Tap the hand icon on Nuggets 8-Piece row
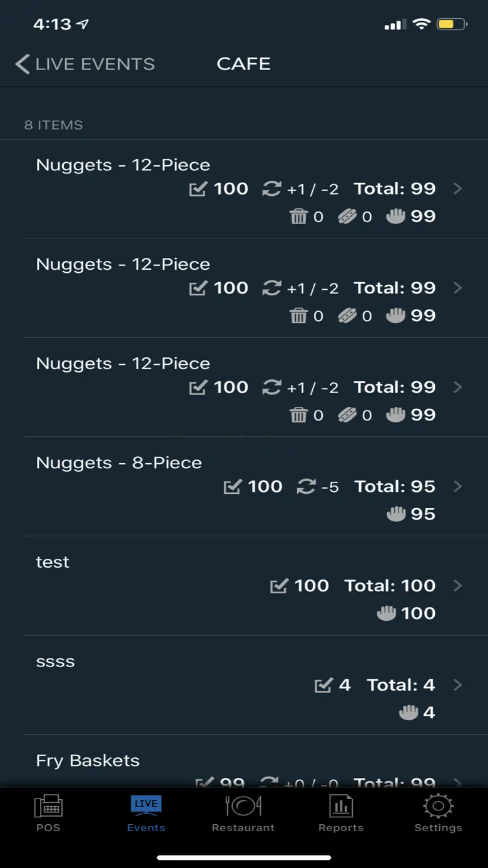 [x=396, y=514]
